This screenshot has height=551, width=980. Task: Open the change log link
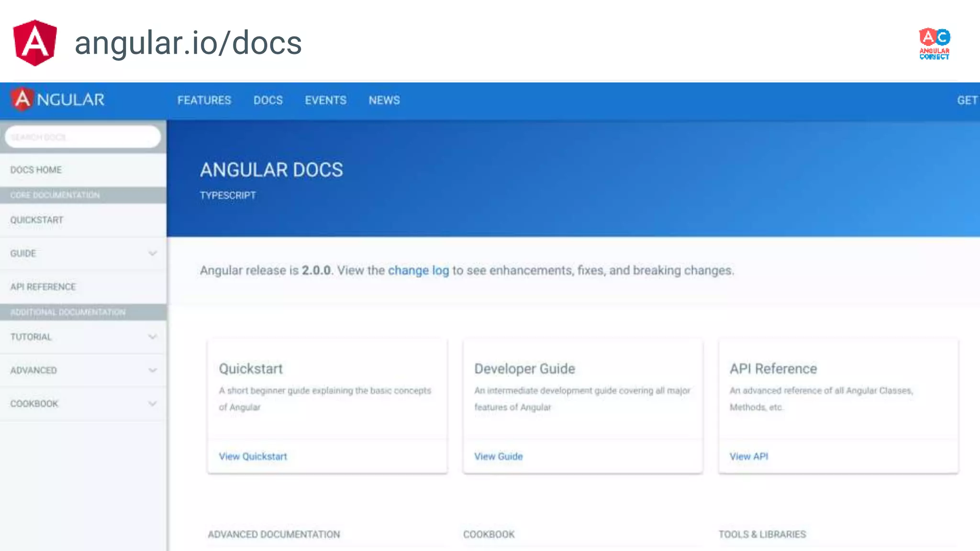tap(419, 271)
